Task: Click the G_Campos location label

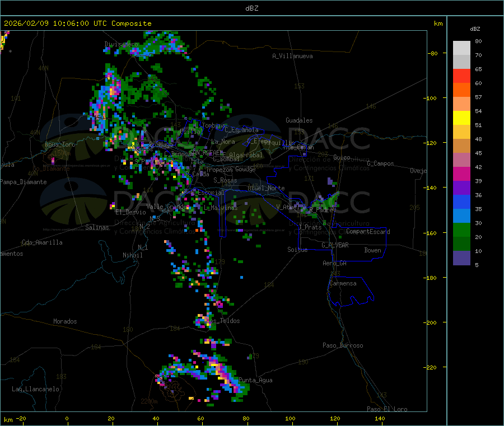Action: [380, 163]
